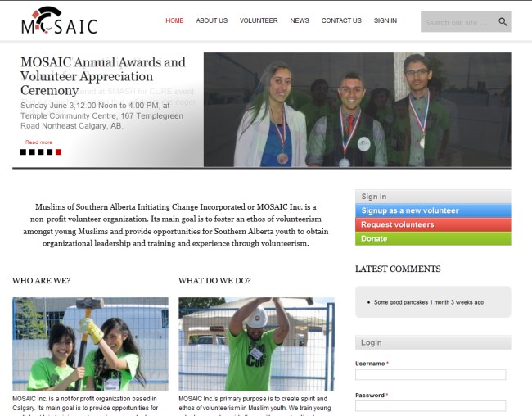
Task: Open the HOME menu item
Action: pyautogui.click(x=174, y=20)
